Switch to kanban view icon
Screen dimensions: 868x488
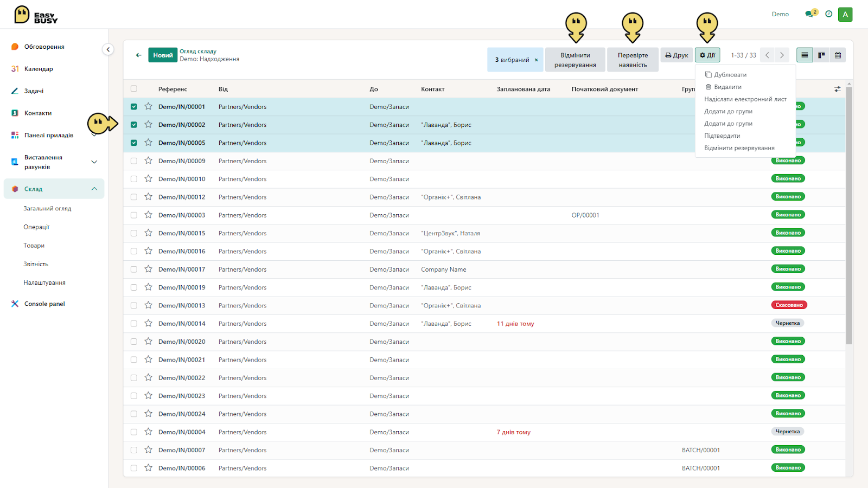coord(821,55)
